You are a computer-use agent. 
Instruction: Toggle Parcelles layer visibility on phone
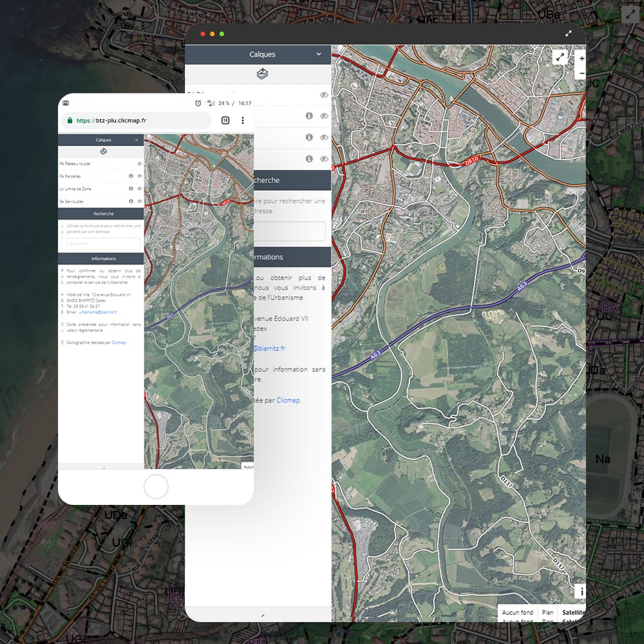pyautogui.click(x=139, y=176)
